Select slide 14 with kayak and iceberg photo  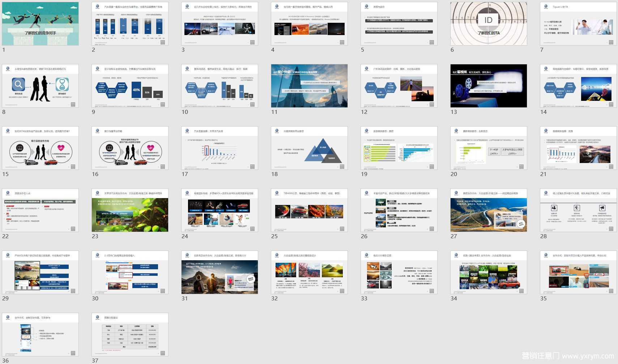pos(578,86)
